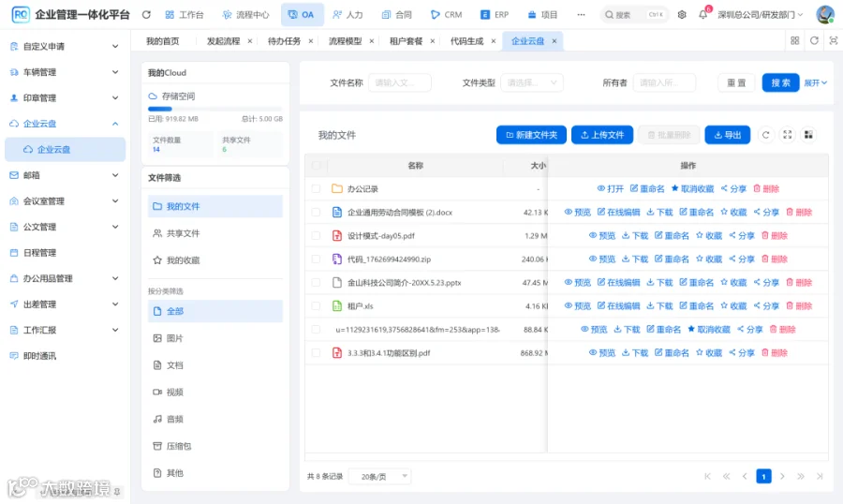Switch to the 代码生成 tab
This screenshot has width=843, height=504.
tap(466, 41)
